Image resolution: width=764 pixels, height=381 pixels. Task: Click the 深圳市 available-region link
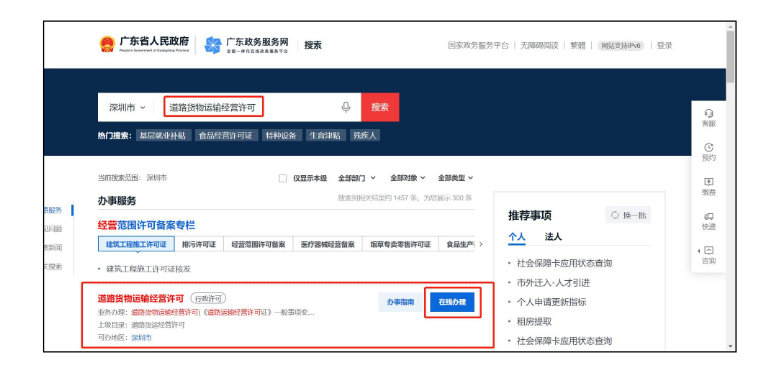click(141, 337)
